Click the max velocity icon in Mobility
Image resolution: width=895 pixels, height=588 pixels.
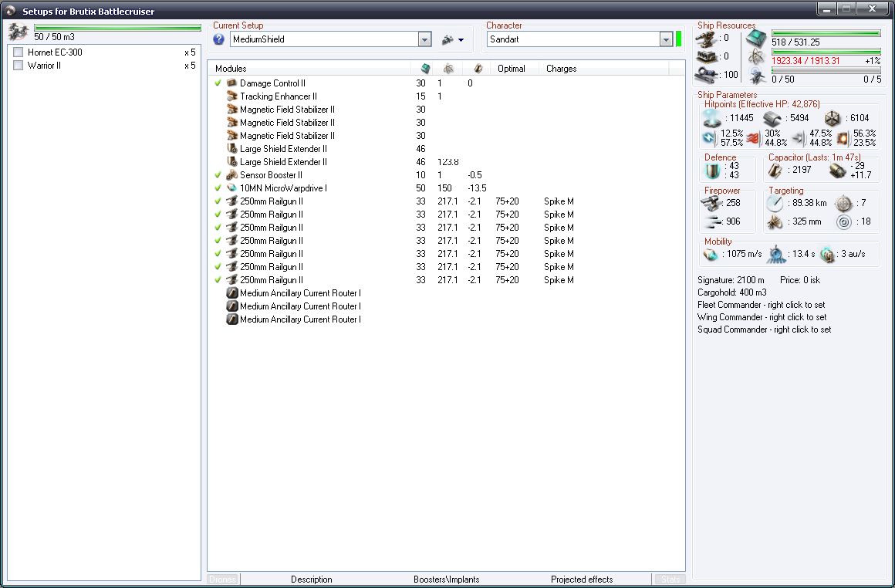[711, 254]
